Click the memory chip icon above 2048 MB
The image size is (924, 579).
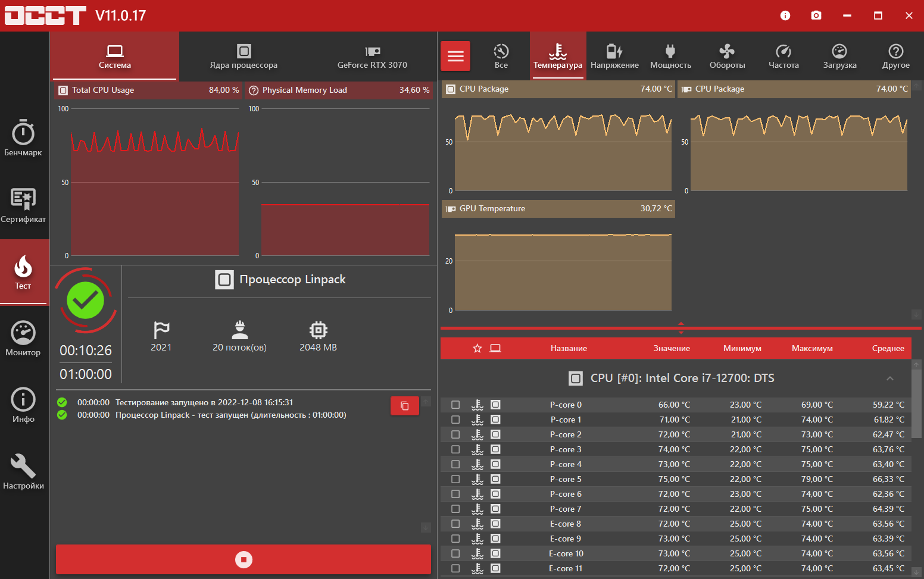point(319,330)
